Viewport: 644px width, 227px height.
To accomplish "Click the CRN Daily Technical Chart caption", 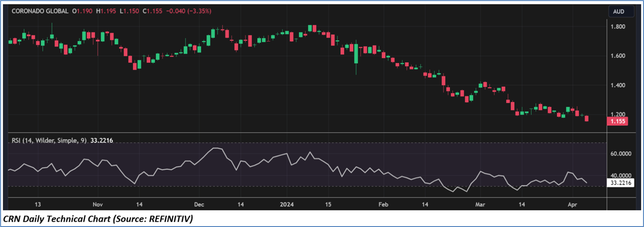I will click(x=98, y=219).
